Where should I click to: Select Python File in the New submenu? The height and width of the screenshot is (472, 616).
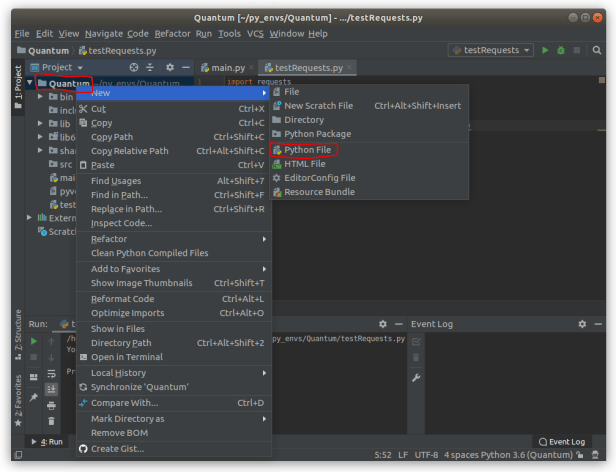click(307, 149)
